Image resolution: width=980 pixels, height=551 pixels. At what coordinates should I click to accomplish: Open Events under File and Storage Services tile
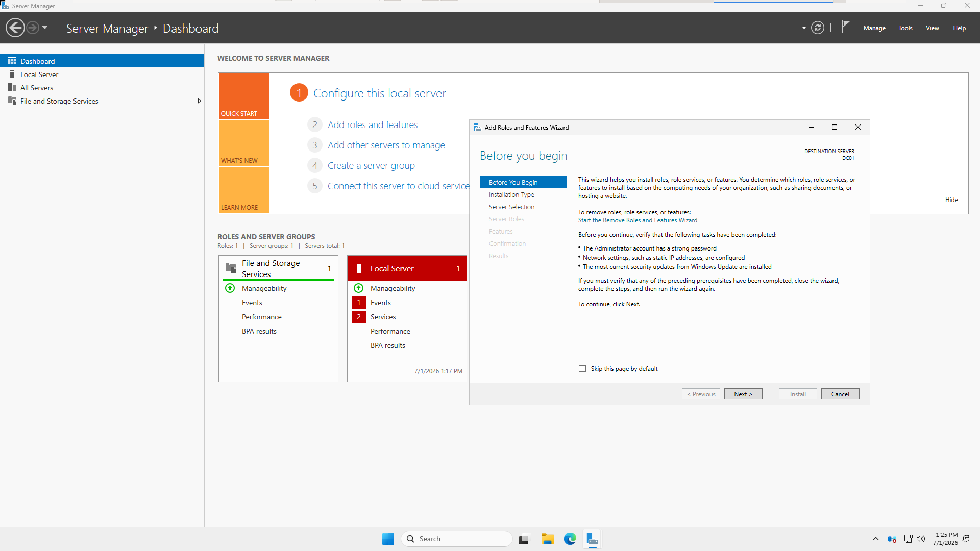252,303
